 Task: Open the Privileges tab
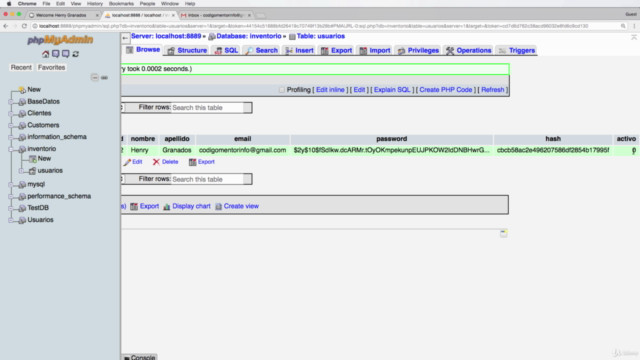(x=418, y=51)
